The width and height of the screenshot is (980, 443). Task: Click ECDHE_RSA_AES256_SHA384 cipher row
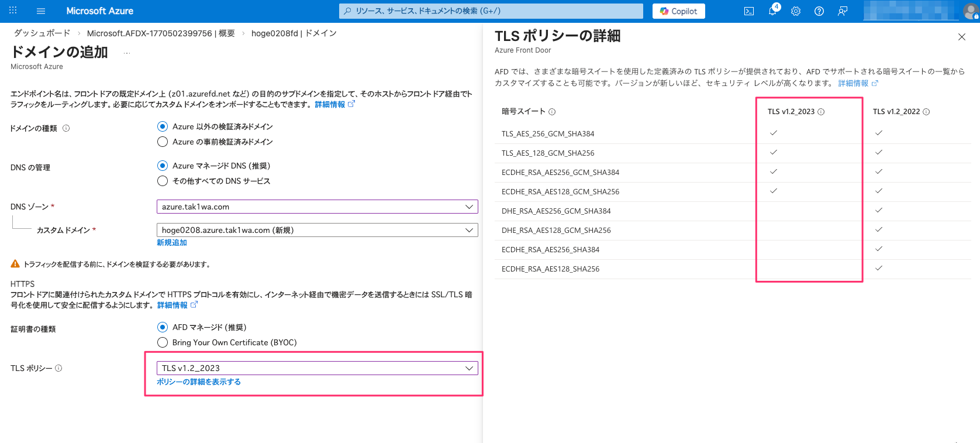[x=733, y=250]
